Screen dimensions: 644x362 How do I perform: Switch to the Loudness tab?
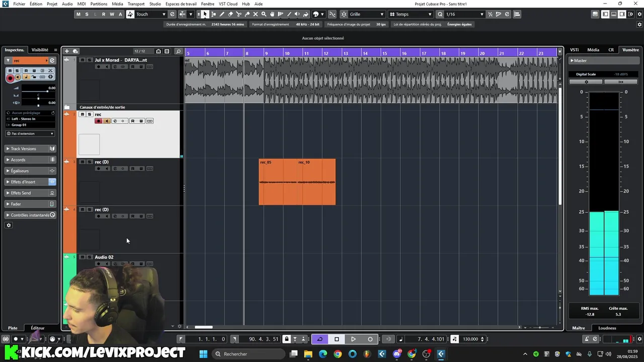coord(607,328)
